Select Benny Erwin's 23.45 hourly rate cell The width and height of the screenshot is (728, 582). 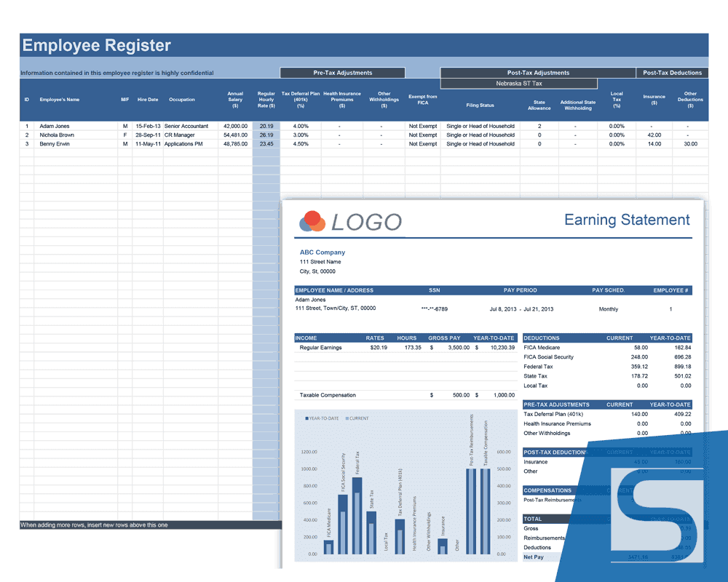pos(266,143)
